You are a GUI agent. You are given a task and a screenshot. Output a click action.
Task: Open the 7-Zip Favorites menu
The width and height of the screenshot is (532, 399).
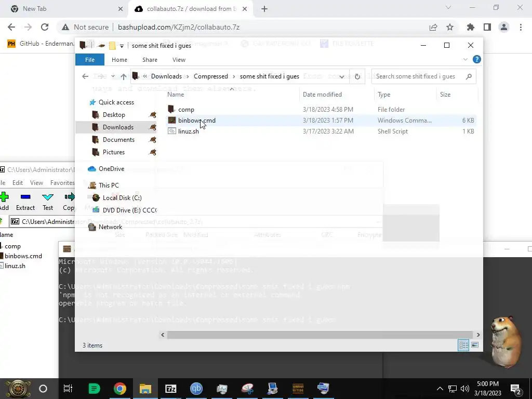pyautogui.click(x=62, y=183)
